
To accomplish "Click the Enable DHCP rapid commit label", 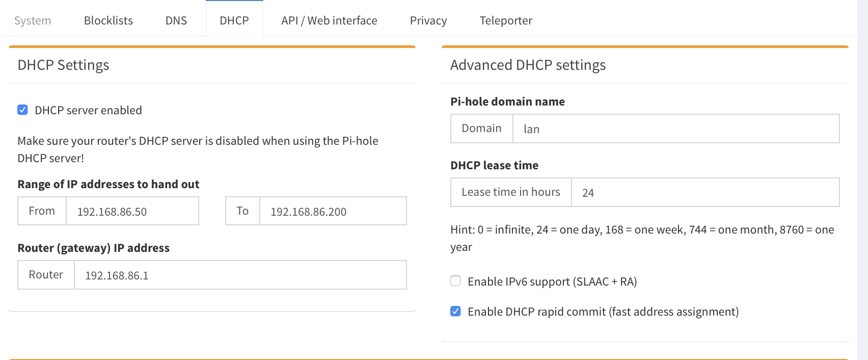I will [603, 312].
